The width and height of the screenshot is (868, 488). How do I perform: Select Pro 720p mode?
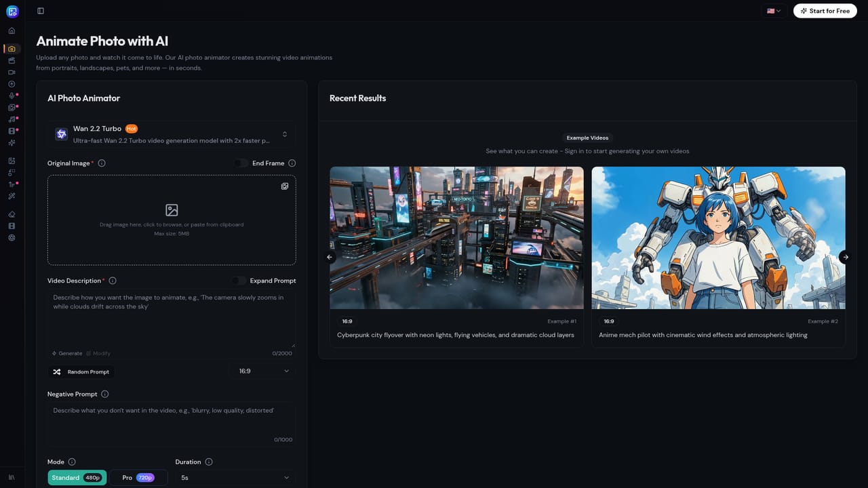138,478
